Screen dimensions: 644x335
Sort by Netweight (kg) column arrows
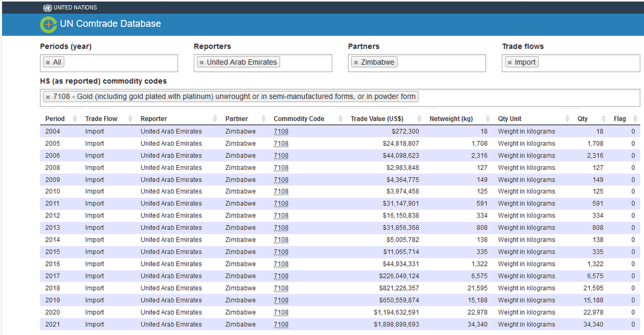(487, 118)
